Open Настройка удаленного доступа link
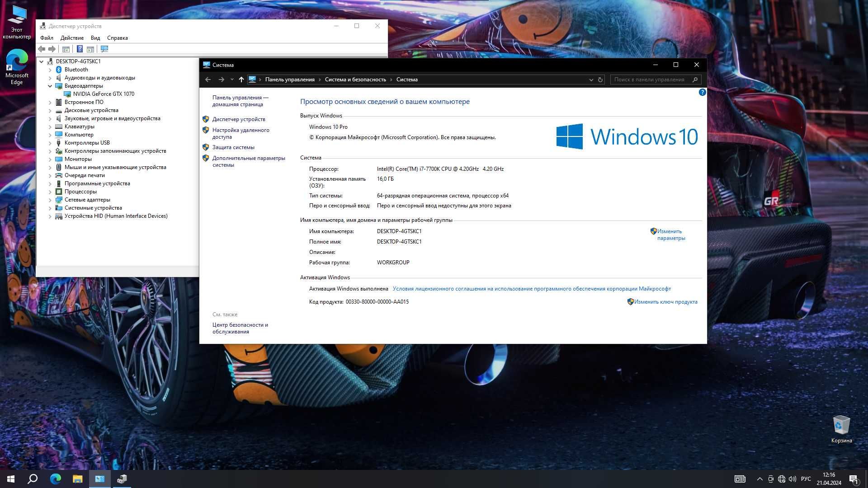868x488 pixels. click(x=241, y=133)
